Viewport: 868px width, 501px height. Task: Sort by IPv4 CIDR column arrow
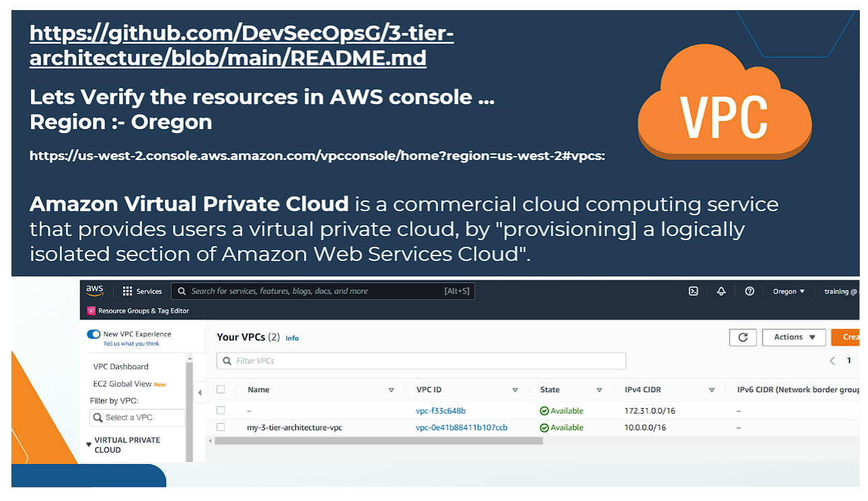[x=711, y=390]
